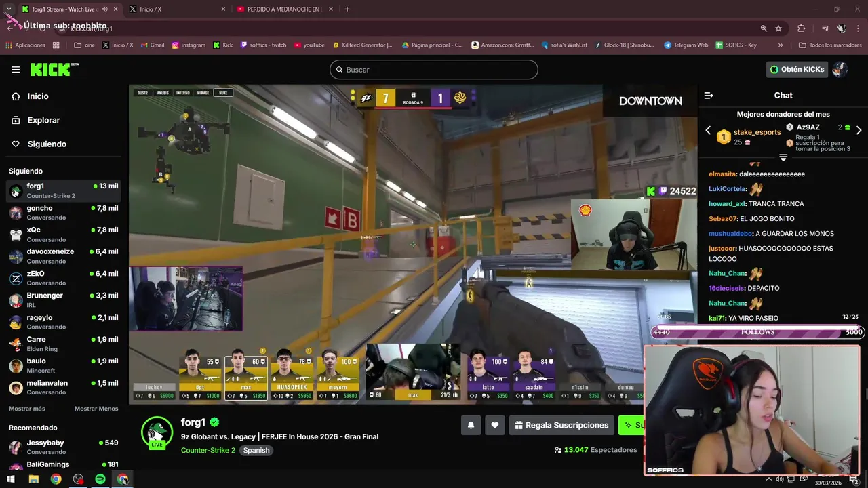Open the sofffics - twitch bookmark
Viewport: 868px width, 488px height.
point(262,45)
